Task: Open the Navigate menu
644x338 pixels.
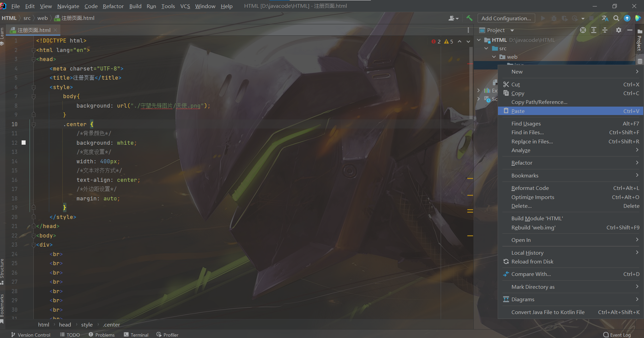Action: (x=68, y=6)
